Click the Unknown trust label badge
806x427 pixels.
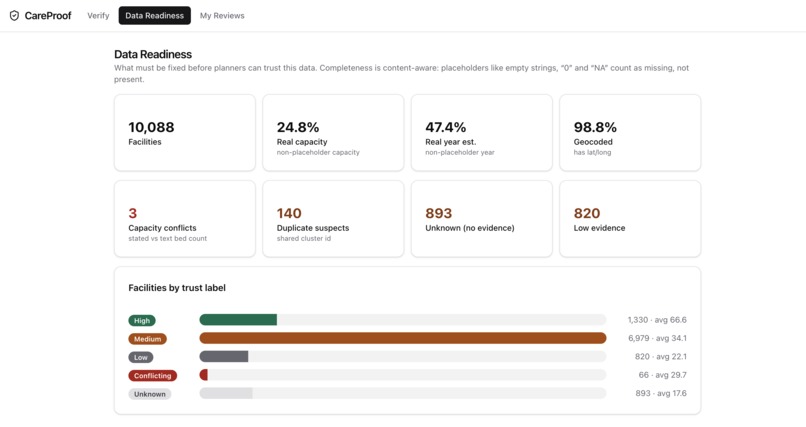coord(150,394)
